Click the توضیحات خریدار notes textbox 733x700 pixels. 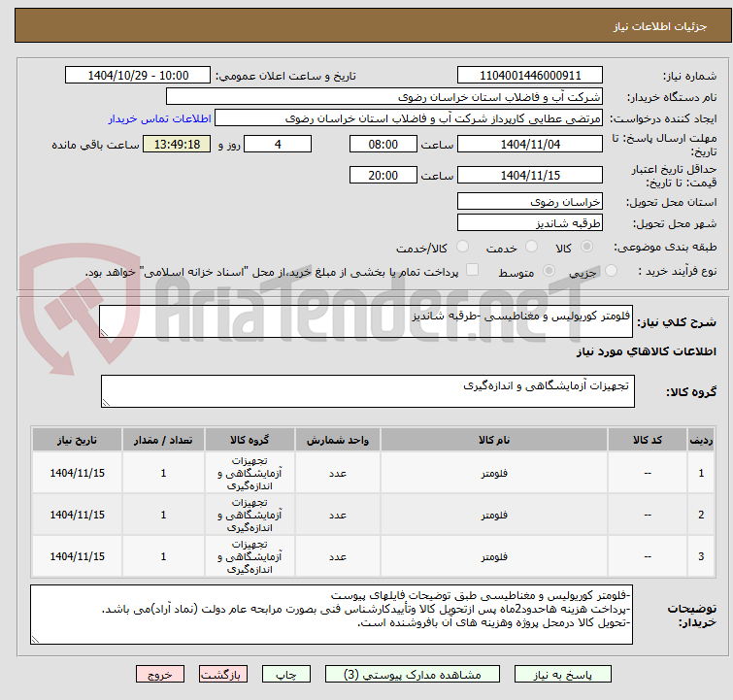click(x=331, y=615)
